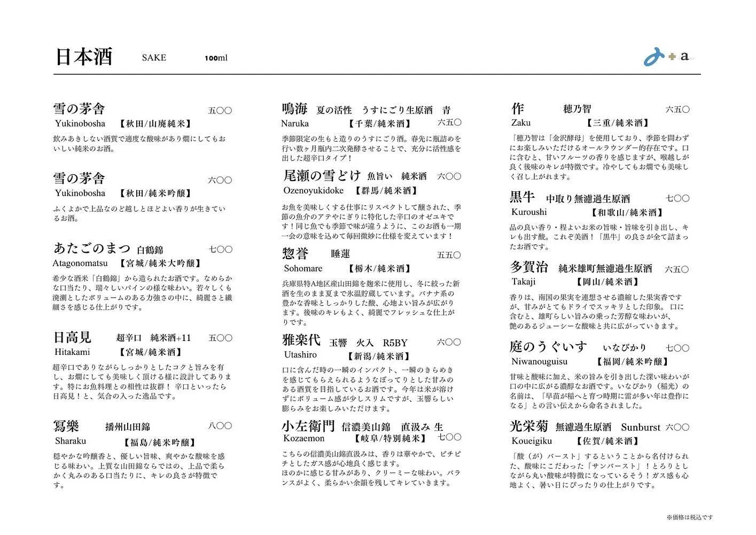Click the romanized name Ozenoyukidoke
Image resolution: width=756 pixels, height=535 pixels.
tap(314, 190)
